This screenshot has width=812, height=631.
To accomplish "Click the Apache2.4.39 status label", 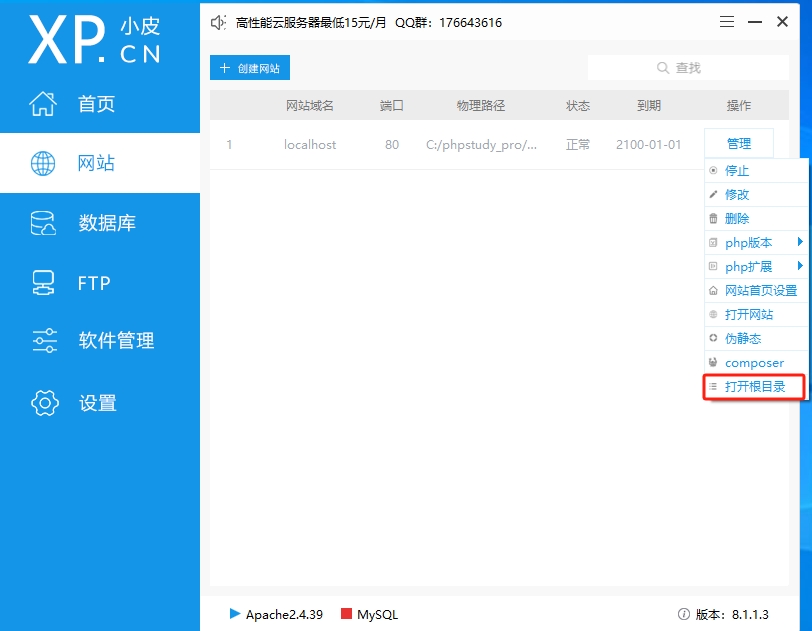I will (x=284, y=614).
